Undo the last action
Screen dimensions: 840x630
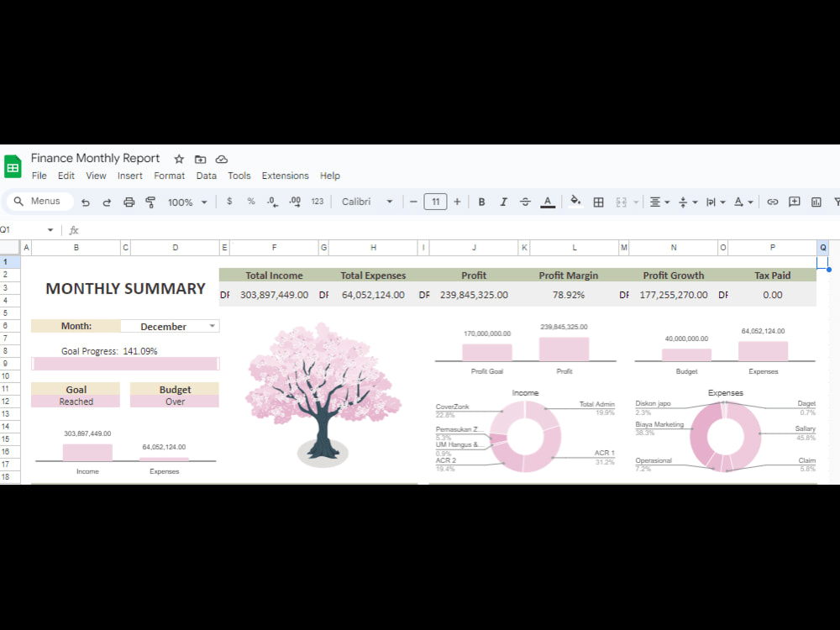(x=85, y=202)
